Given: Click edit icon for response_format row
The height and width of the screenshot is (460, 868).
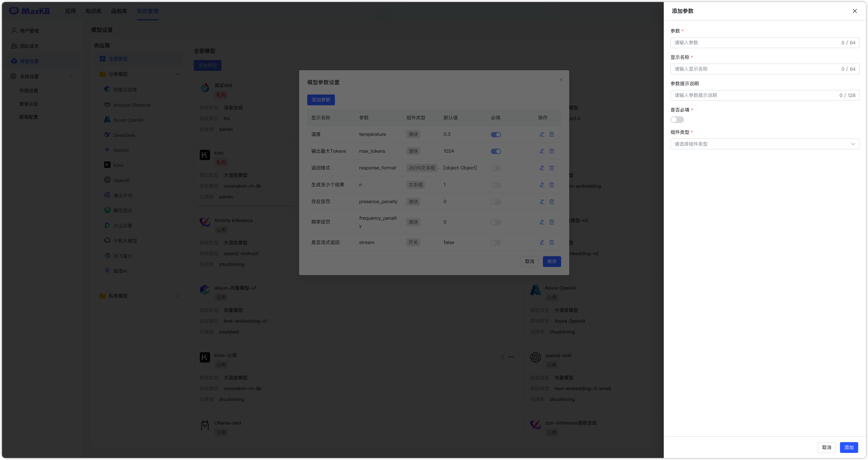Looking at the screenshot, I should pyautogui.click(x=542, y=168).
